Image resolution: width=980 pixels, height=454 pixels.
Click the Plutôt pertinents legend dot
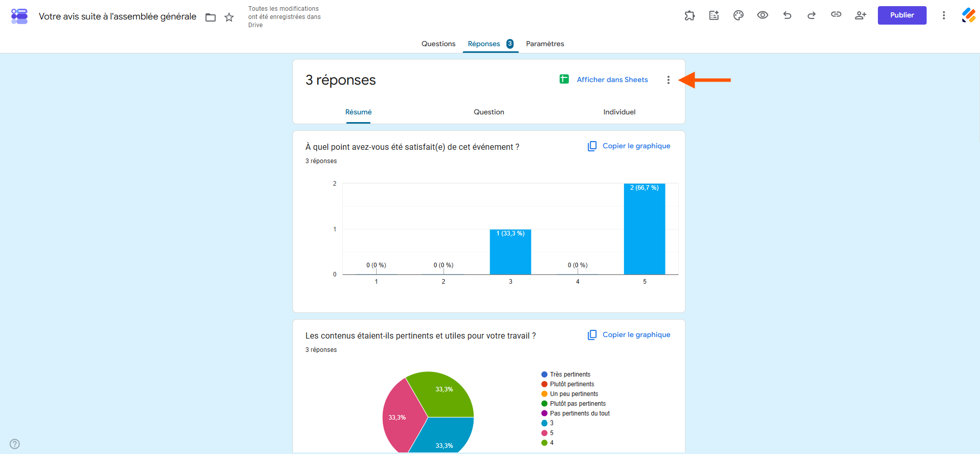[x=544, y=384]
